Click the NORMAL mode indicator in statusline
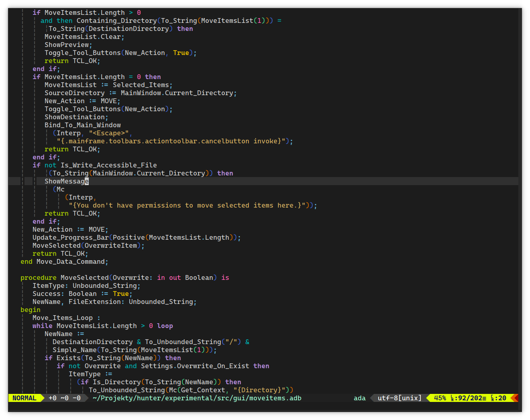Screen dimensions: 530x420 coord(24,398)
